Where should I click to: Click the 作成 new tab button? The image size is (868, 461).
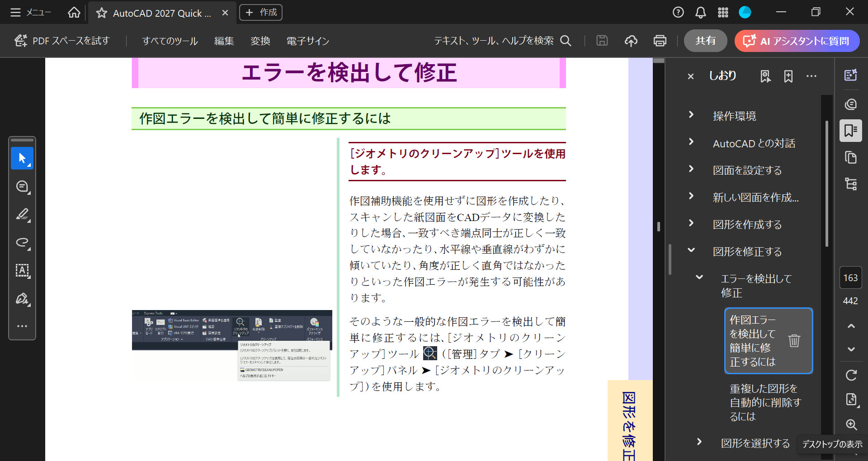261,13
